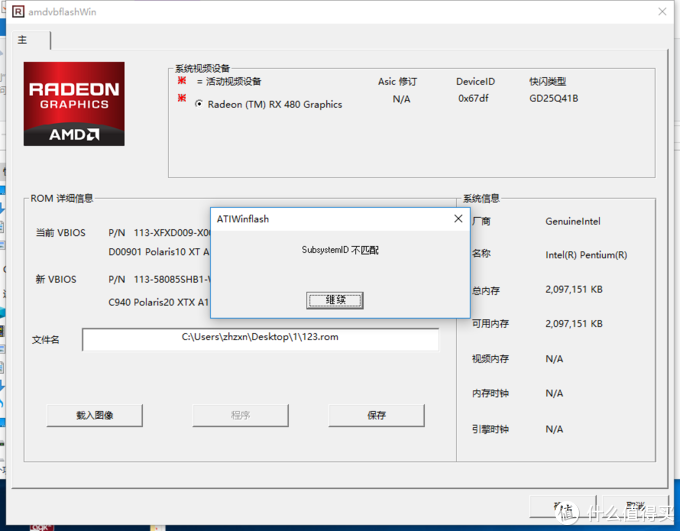Click the amdvbflashWin title bar icon
The height and width of the screenshot is (531, 680).
(13, 11)
